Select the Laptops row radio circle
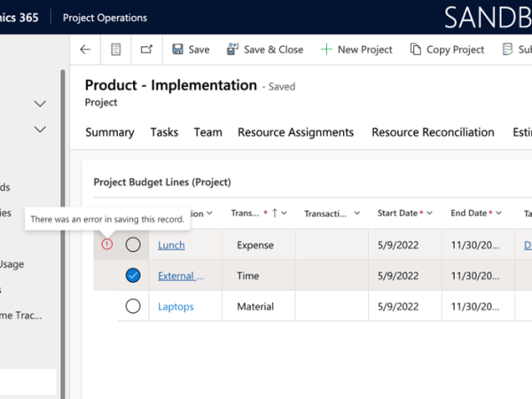Screen dimensions: 532x399 (x=133, y=306)
